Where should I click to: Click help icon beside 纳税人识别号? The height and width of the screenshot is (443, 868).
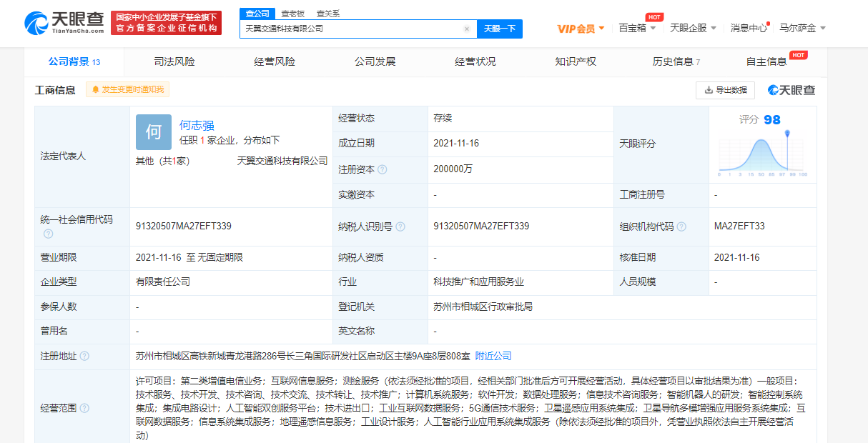pos(400,227)
